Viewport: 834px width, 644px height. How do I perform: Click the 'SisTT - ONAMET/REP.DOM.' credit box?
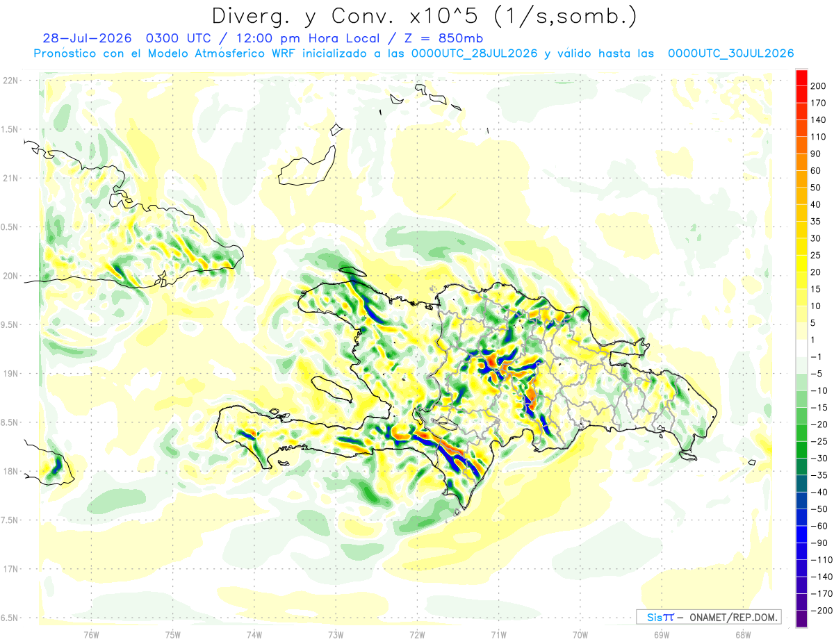pyautogui.click(x=708, y=617)
